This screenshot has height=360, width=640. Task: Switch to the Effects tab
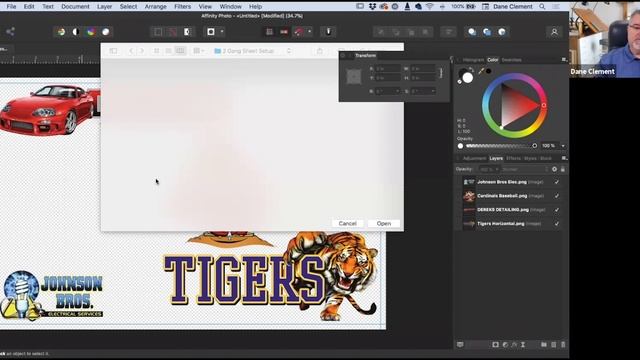513,158
